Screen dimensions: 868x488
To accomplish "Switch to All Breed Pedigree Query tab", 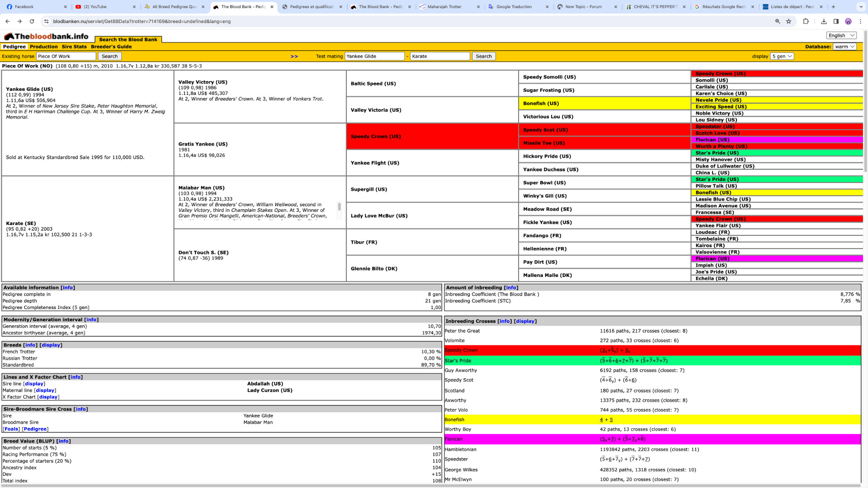I will (173, 7).
